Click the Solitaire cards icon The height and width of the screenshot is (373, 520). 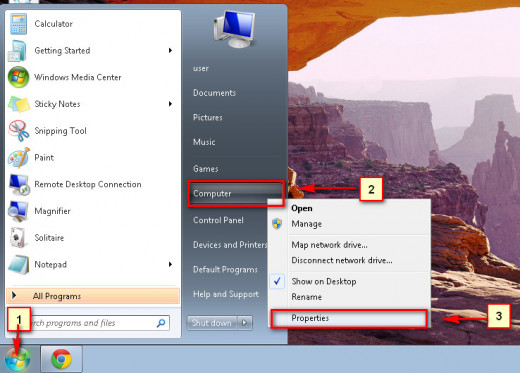18,238
